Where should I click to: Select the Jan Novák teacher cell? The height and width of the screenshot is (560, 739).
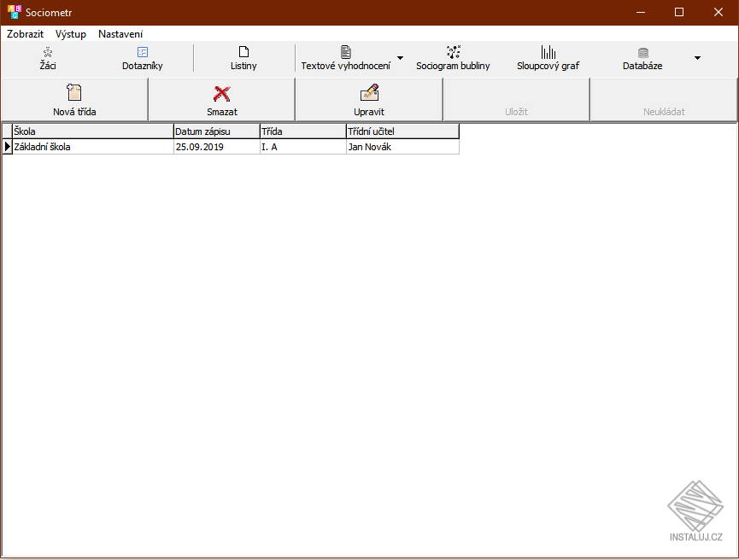click(402, 147)
